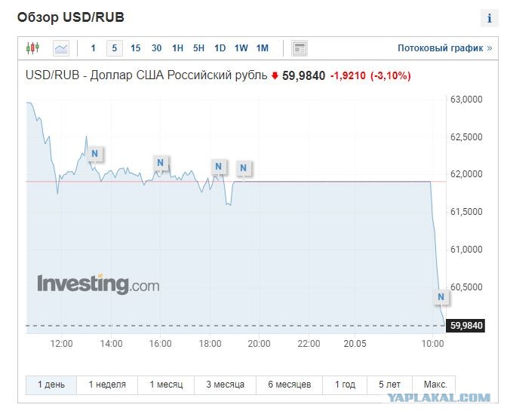Switch the interval to 1D
This screenshot has height=420, width=510.
tap(220, 48)
